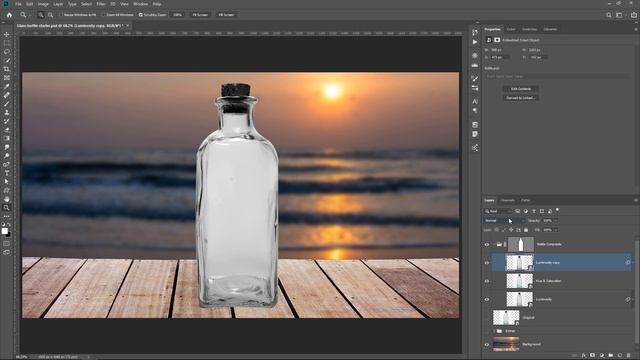Viewport: 640px width, 360px height.
Task: Open the Opacity slider dropdown arrow
Action: pyautogui.click(x=556, y=220)
